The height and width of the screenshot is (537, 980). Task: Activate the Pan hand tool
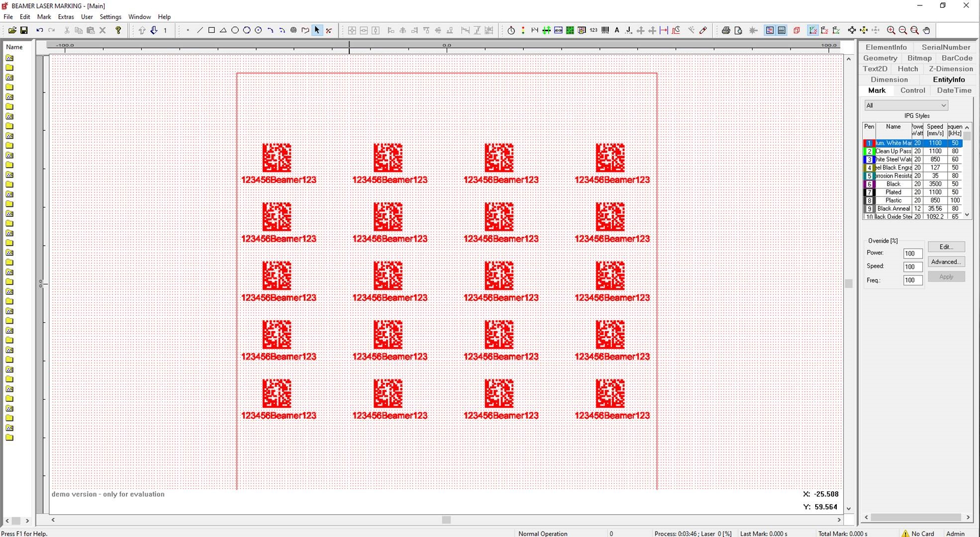tap(927, 30)
